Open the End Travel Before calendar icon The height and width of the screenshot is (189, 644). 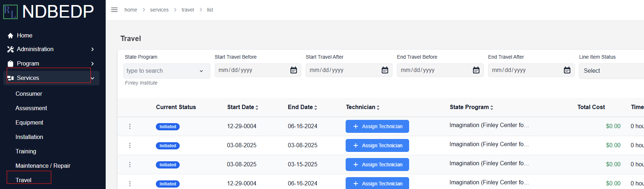coord(476,70)
